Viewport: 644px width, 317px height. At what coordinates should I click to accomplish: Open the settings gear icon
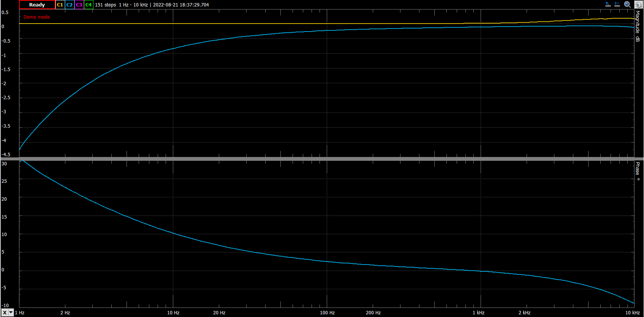point(638,5)
